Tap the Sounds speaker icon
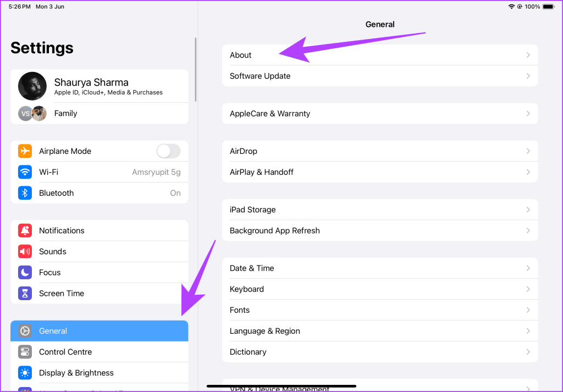 25,251
